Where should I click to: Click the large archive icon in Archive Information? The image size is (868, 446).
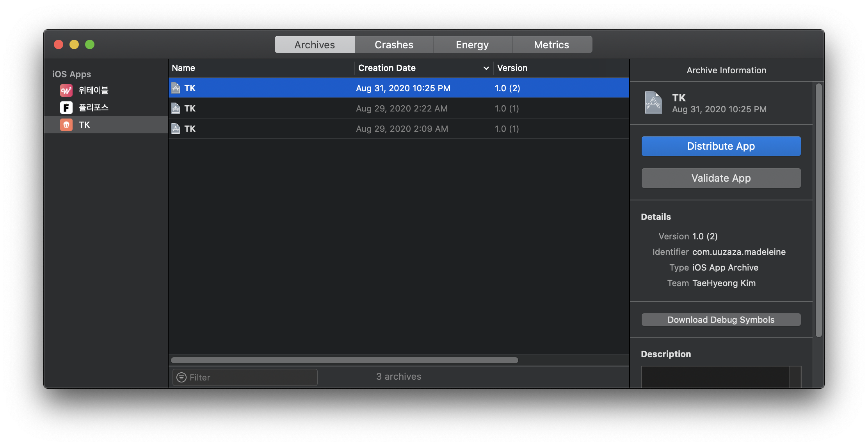(653, 103)
